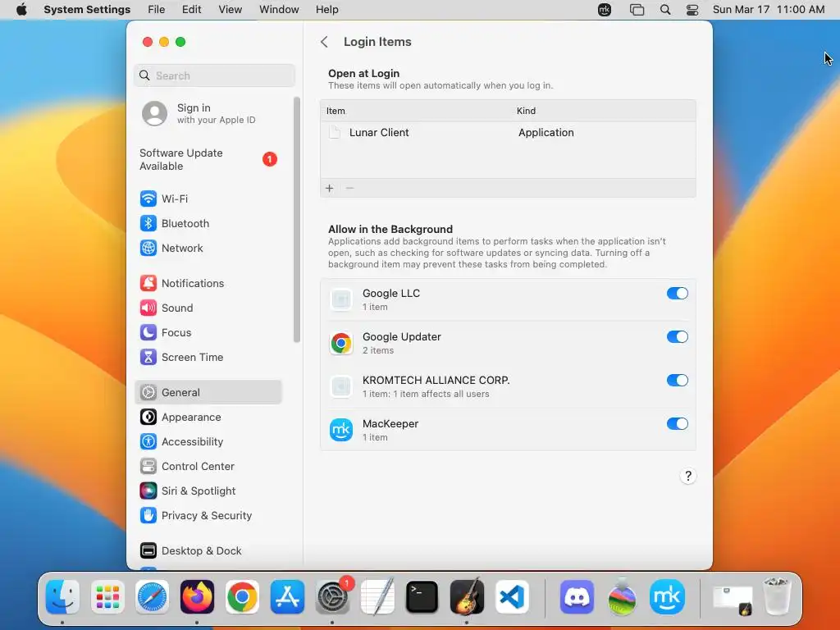Launch Safari from the Dock
840x630 pixels.
pos(152,596)
